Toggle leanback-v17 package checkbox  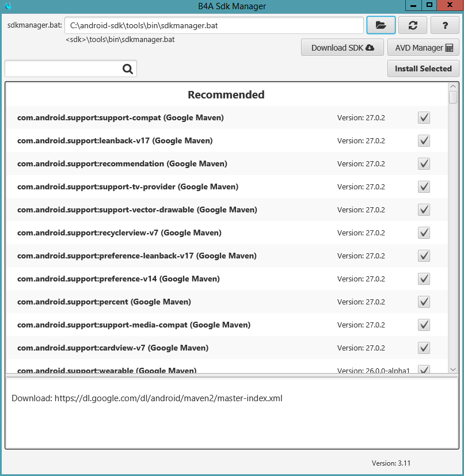coord(424,140)
